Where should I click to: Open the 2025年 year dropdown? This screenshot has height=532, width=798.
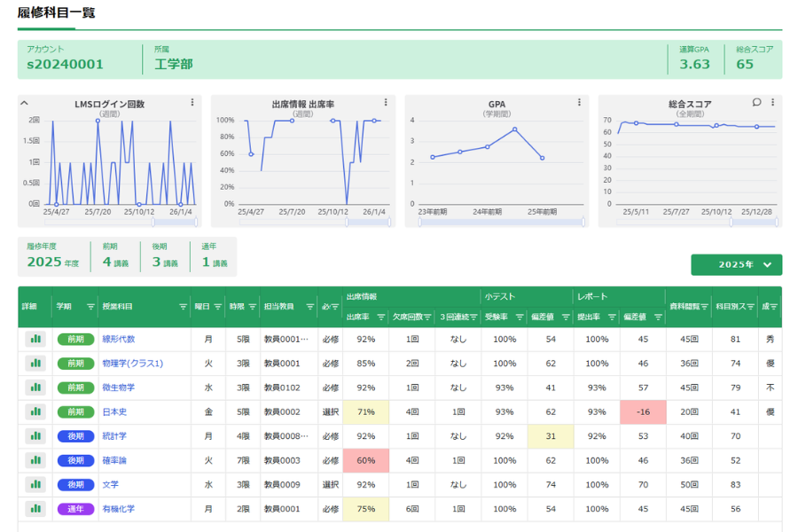pos(737,264)
